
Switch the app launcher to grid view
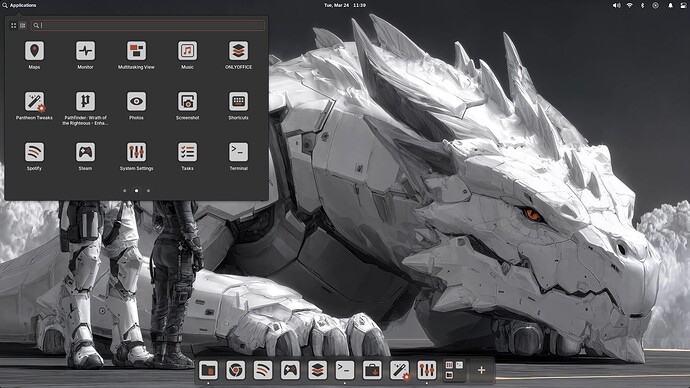click(x=13, y=26)
